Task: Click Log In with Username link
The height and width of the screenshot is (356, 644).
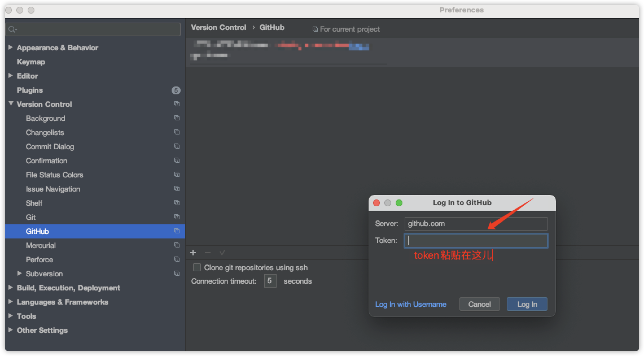Action: coord(411,304)
